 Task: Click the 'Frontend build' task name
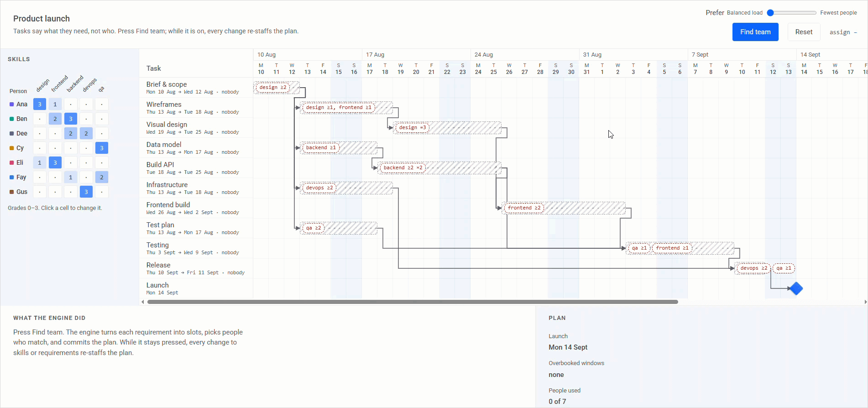click(168, 204)
